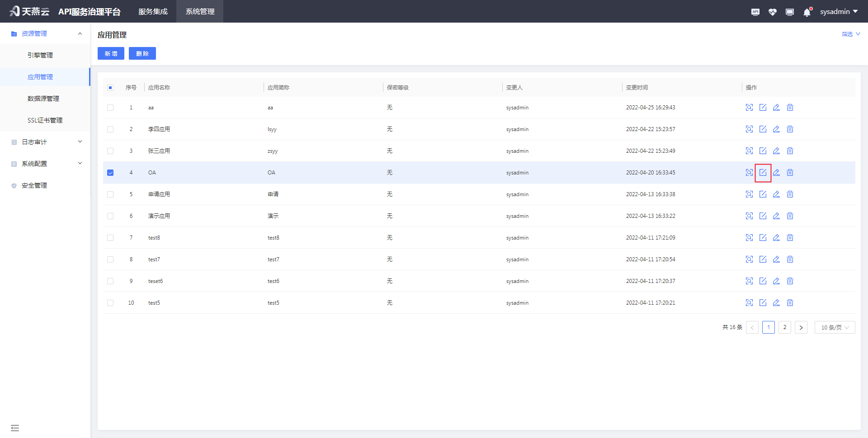Click the heartbeat health icon in header

[x=772, y=12]
